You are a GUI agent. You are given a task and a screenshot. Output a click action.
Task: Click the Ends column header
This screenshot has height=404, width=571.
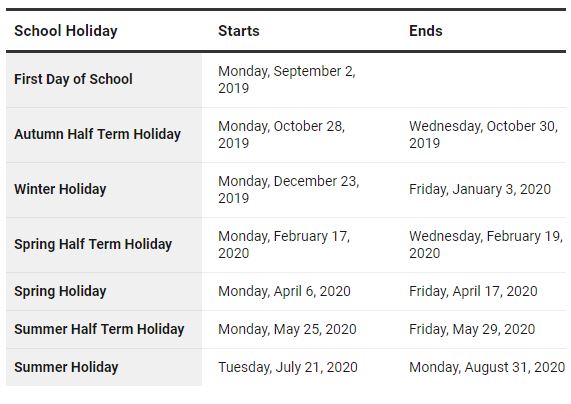coord(426,31)
